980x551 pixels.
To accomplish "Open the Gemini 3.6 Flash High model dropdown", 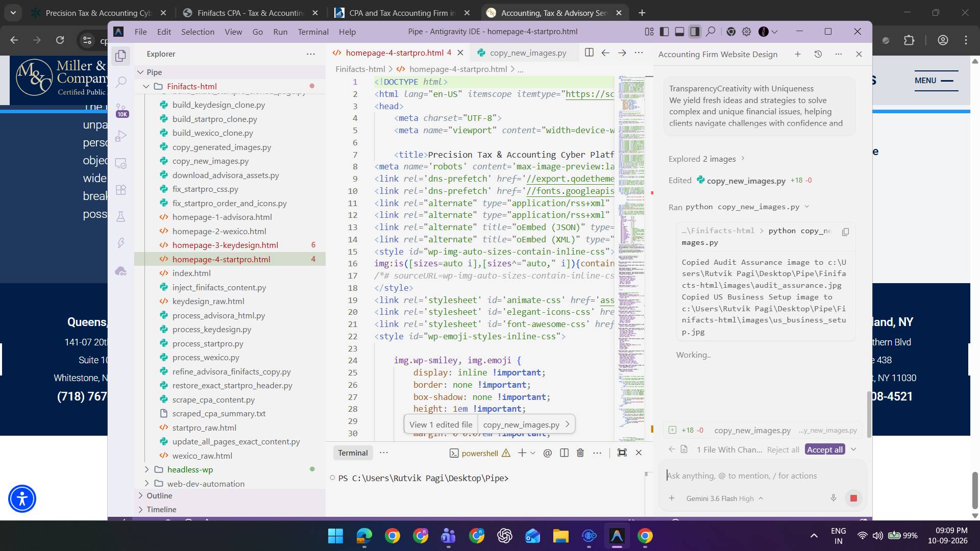I will 725,498.
